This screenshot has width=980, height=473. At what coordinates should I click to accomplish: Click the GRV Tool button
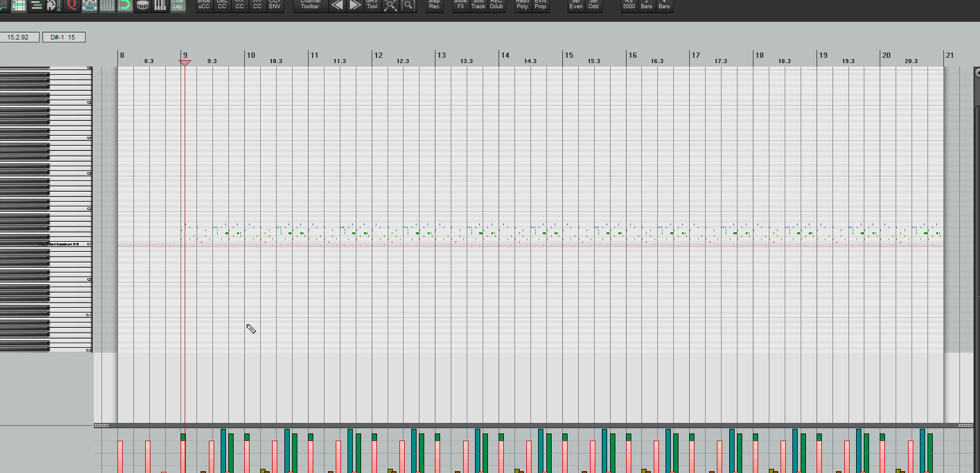(372, 5)
